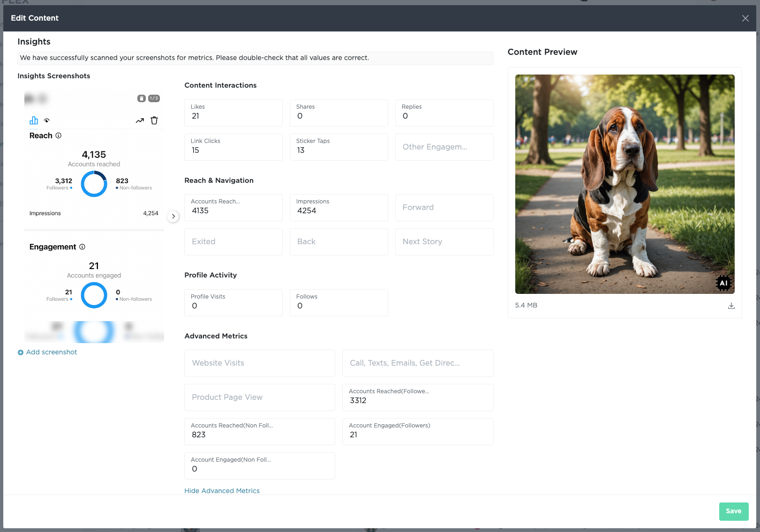The height and width of the screenshot is (532, 760).
Task: Delete the current insights screenshot
Action: (141, 98)
